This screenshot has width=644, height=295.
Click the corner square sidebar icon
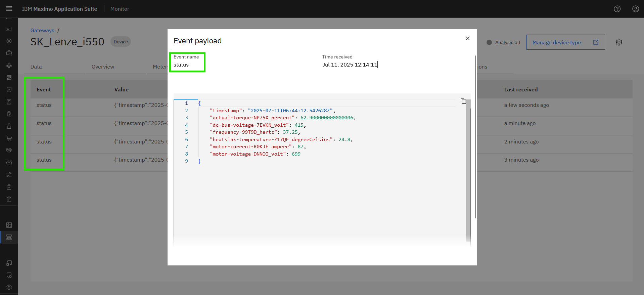(x=9, y=263)
